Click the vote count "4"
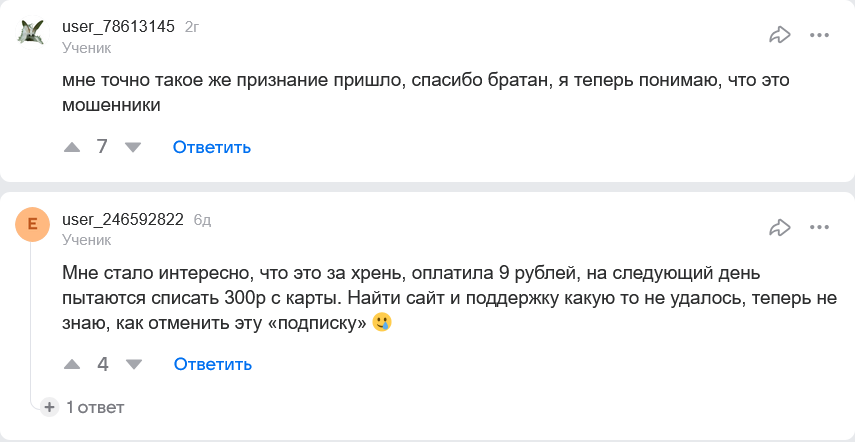 tap(103, 364)
